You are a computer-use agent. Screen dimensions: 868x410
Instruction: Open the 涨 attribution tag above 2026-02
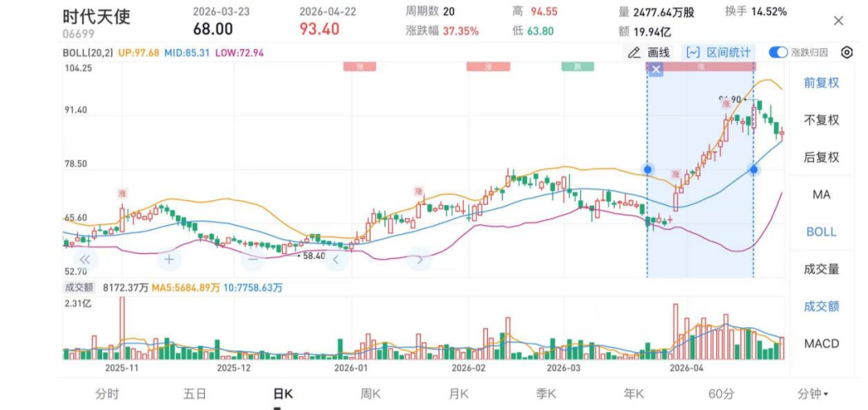click(x=489, y=67)
